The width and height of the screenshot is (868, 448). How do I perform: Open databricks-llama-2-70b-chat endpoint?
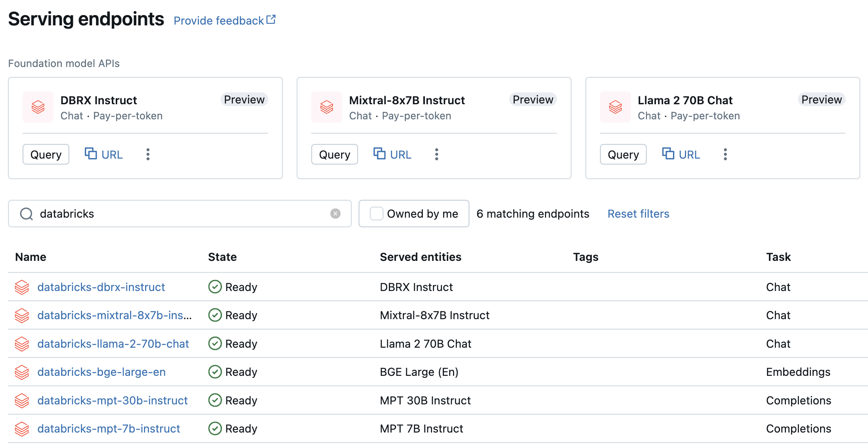113,344
